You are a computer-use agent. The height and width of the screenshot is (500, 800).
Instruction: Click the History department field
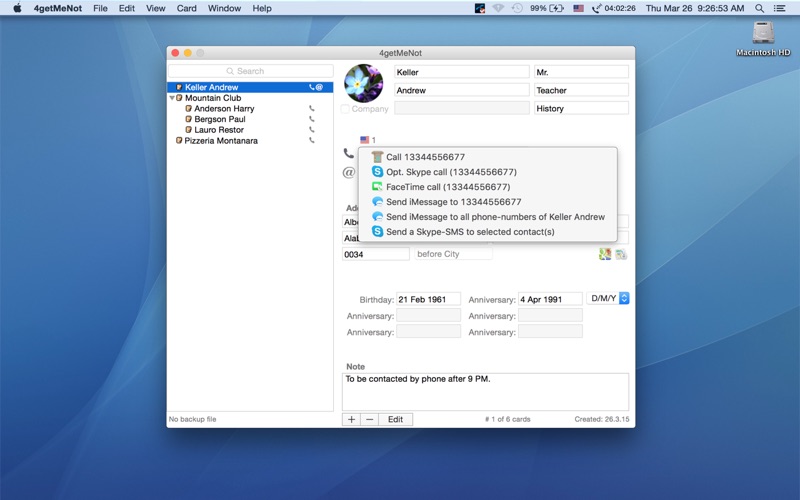click(x=581, y=108)
